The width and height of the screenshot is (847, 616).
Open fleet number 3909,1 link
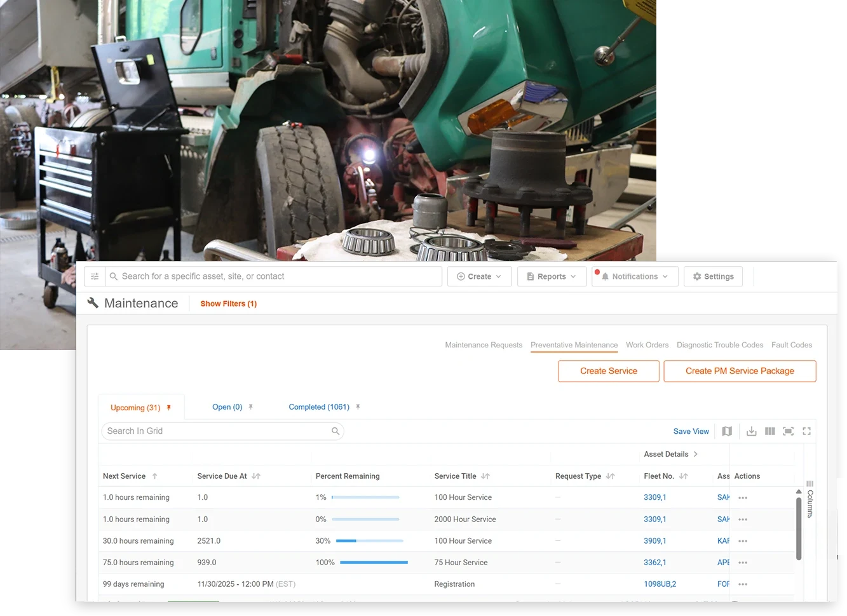(654, 540)
